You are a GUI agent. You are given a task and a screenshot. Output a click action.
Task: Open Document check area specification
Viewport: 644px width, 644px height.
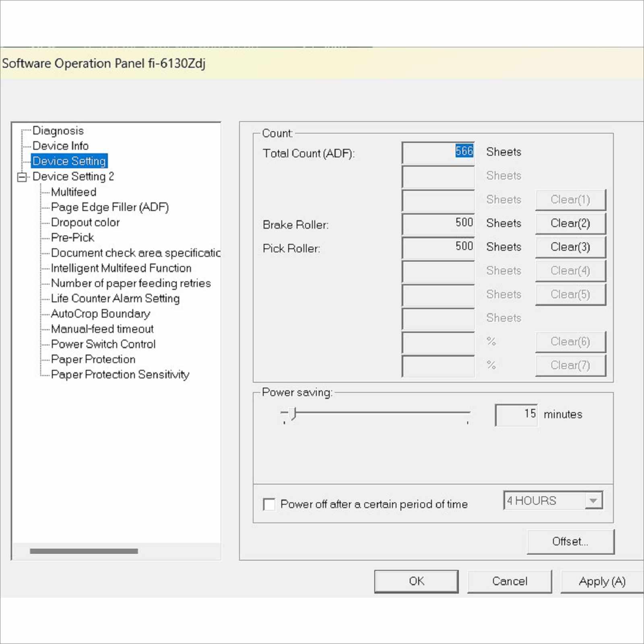[136, 253]
